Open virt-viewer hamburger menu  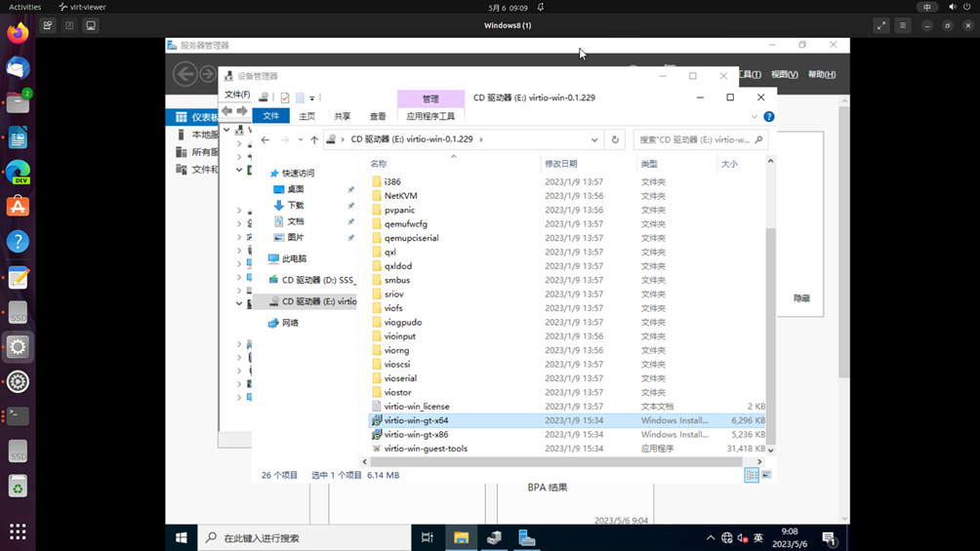pyautogui.click(x=903, y=25)
